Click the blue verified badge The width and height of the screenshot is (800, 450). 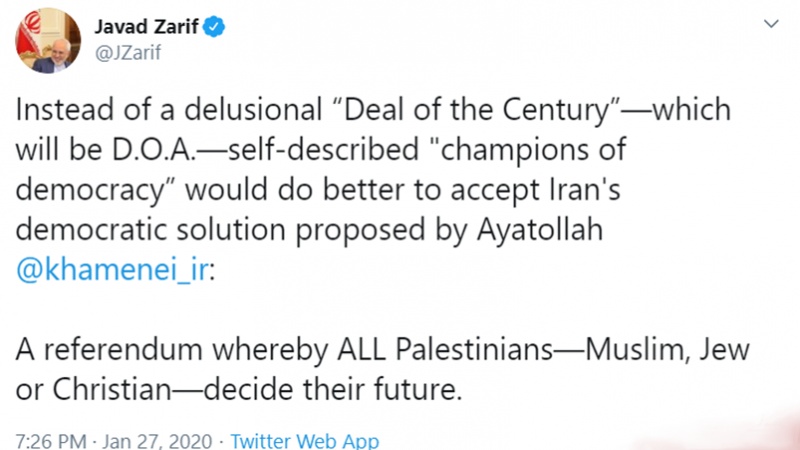click(213, 25)
